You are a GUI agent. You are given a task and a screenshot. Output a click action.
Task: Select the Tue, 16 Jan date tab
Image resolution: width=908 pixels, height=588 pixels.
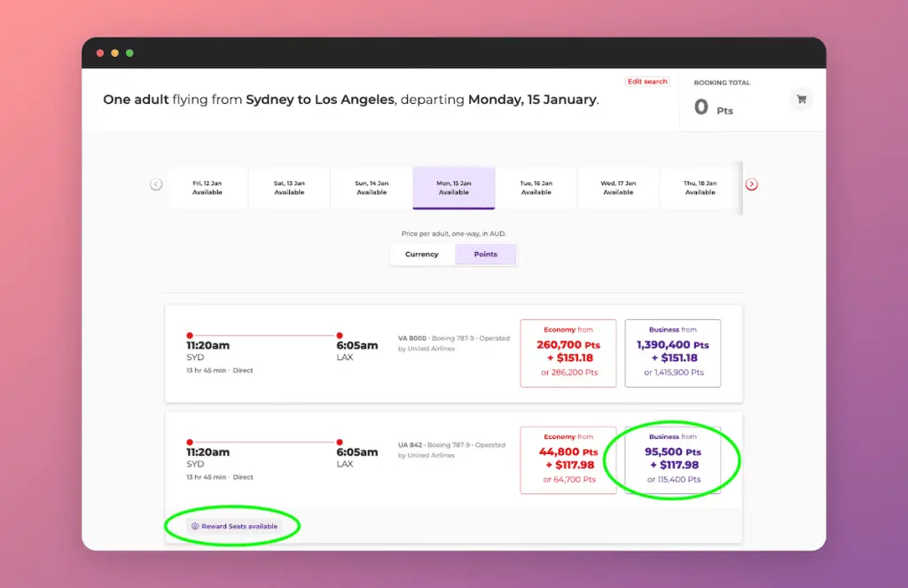[536, 187]
